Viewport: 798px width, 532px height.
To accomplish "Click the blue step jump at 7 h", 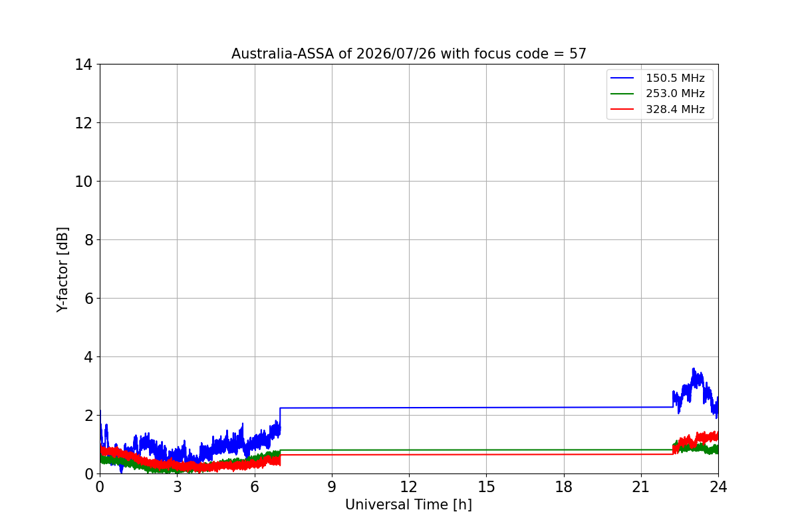I will click(281, 419).
